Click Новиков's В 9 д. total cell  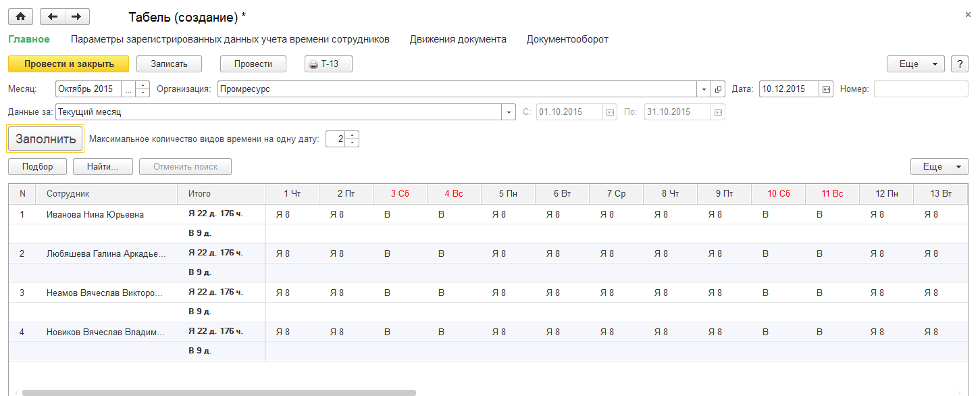click(x=222, y=351)
